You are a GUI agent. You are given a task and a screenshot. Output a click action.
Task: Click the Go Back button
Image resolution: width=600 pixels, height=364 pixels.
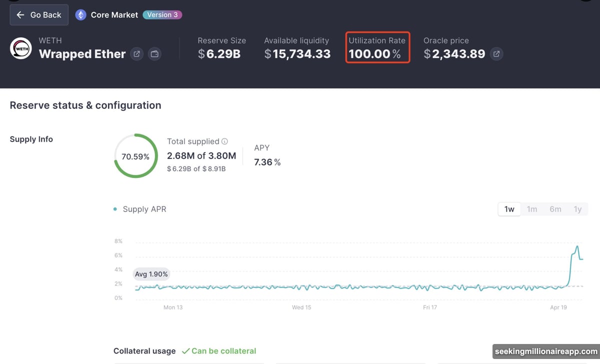coord(38,14)
